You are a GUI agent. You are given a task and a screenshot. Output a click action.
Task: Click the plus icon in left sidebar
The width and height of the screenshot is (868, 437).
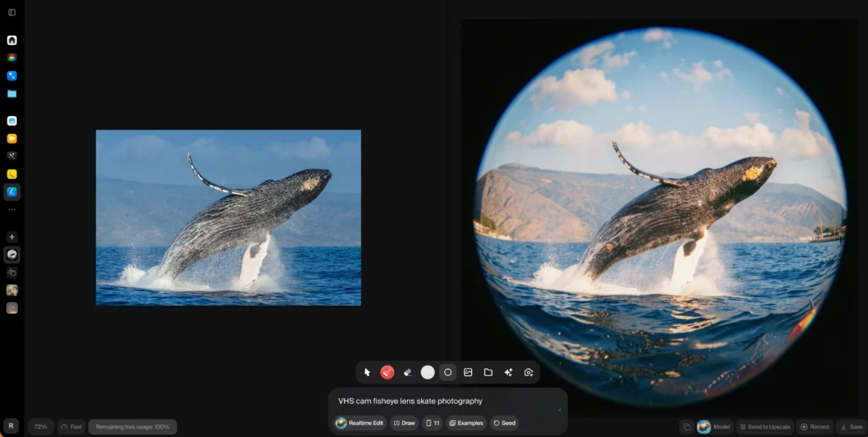tap(12, 237)
